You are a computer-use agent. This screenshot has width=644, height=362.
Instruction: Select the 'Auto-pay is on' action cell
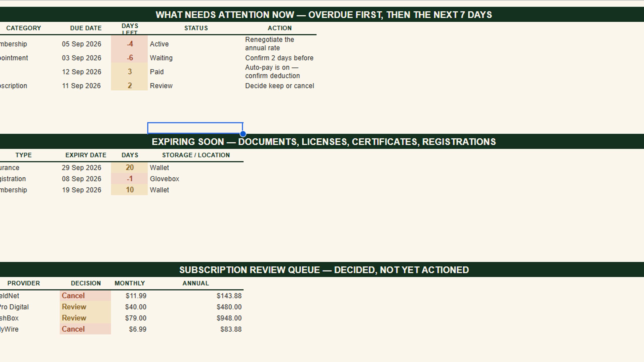click(x=280, y=72)
